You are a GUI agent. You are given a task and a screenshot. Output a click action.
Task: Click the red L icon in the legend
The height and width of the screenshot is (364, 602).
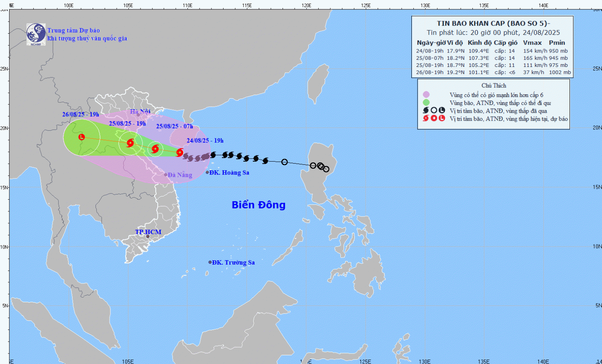(x=442, y=118)
